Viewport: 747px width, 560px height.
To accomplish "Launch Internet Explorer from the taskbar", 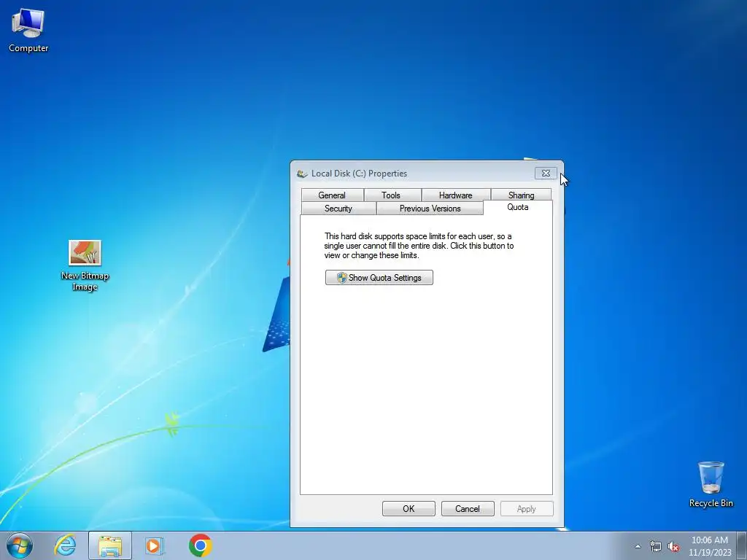I will (65, 545).
